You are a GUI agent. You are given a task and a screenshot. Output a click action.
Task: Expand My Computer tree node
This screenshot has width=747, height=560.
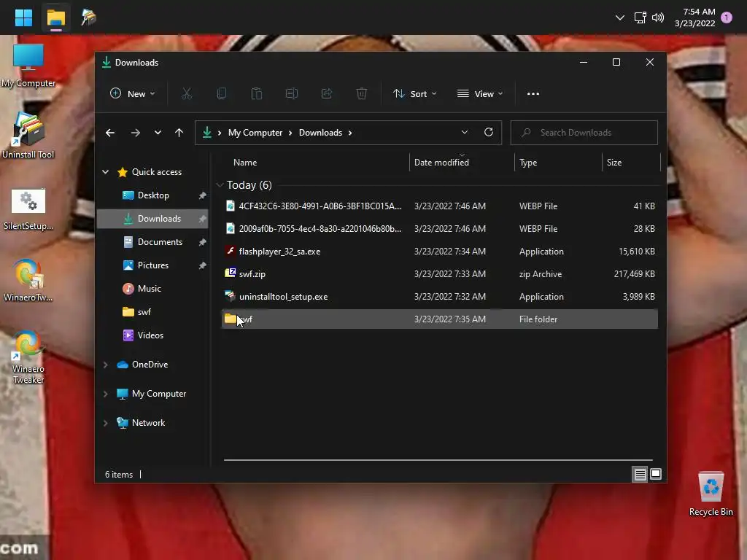[105, 394]
